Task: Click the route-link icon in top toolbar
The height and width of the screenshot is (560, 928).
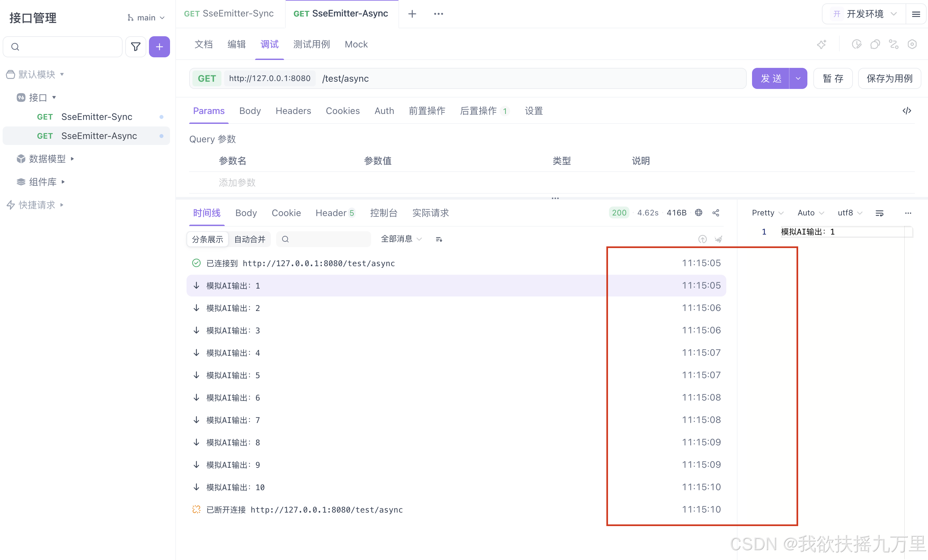Action: pos(893,44)
